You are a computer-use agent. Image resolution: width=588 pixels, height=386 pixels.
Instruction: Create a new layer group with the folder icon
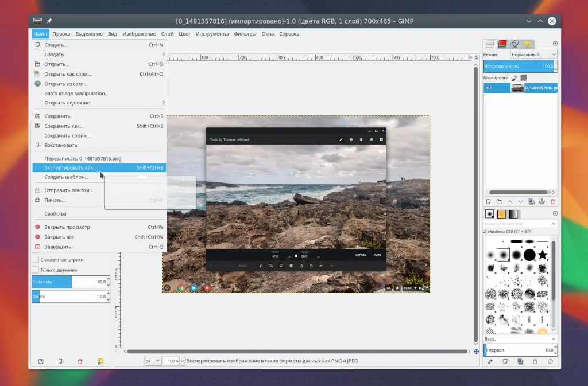point(499,201)
